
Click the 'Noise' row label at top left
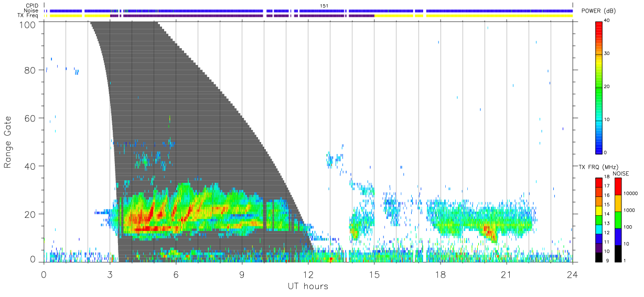point(32,10)
